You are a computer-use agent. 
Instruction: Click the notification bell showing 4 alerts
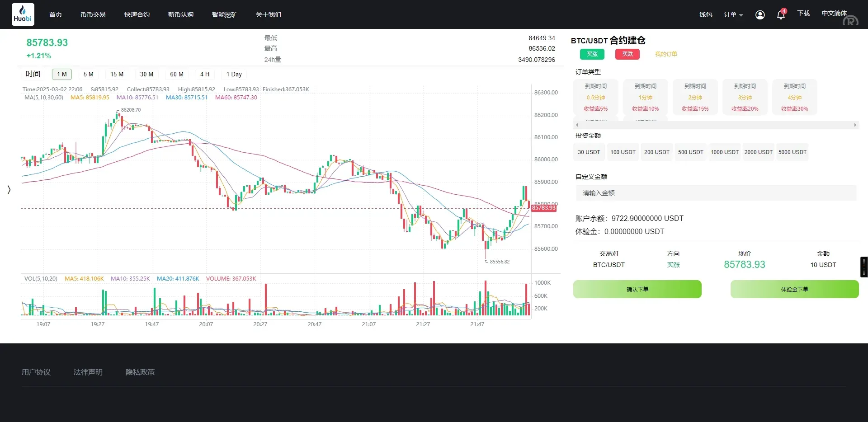click(781, 14)
